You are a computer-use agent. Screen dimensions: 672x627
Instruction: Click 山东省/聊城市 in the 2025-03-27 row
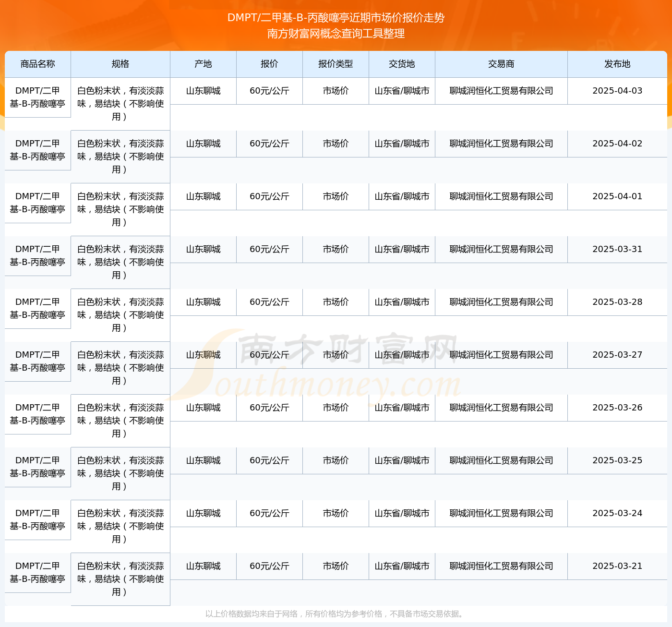[402, 355]
